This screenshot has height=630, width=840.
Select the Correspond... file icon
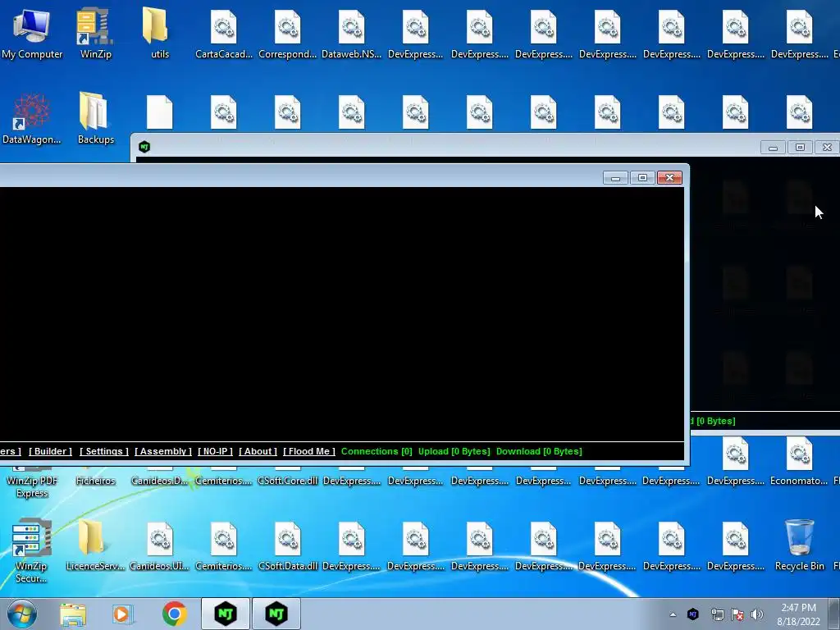[287, 33]
